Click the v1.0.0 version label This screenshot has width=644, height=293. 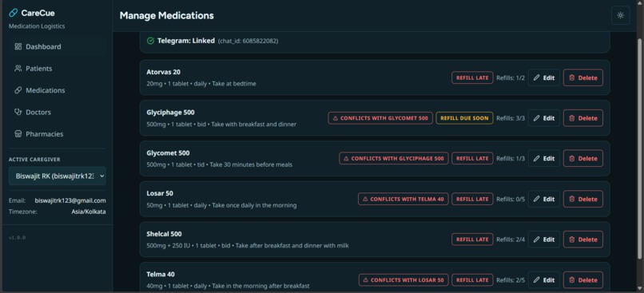coord(17,238)
